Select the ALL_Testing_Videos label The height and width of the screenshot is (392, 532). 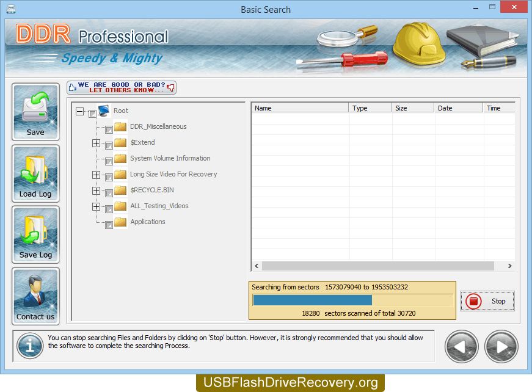(159, 206)
